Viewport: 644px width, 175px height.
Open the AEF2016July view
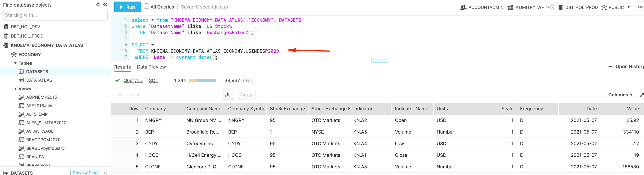point(39,106)
